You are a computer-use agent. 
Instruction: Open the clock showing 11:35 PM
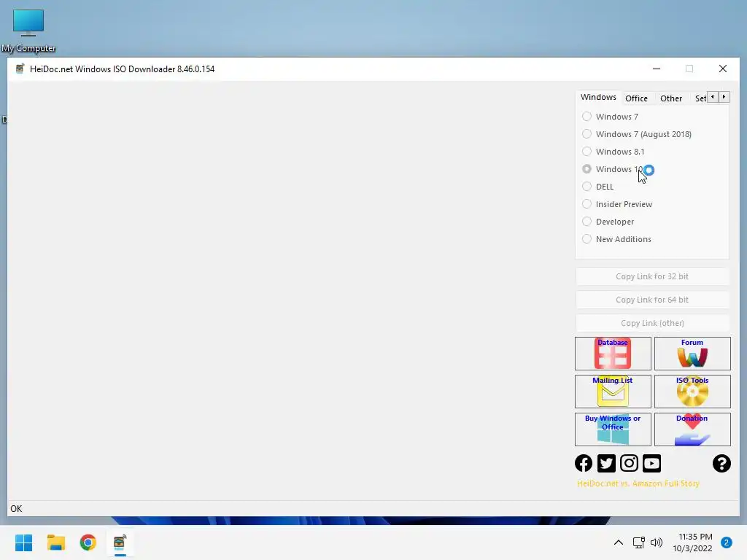[692, 542]
